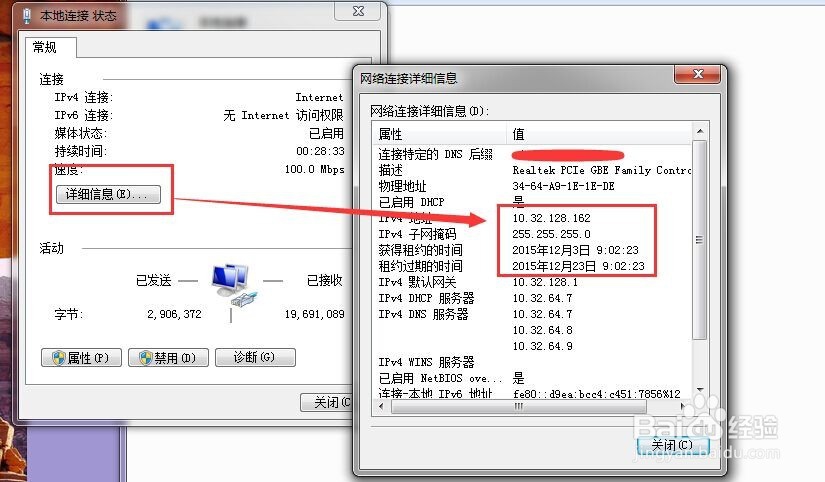
Task: Click the bytes received value 19,691,089
Action: pyautogui.click(x=315, y=314)
